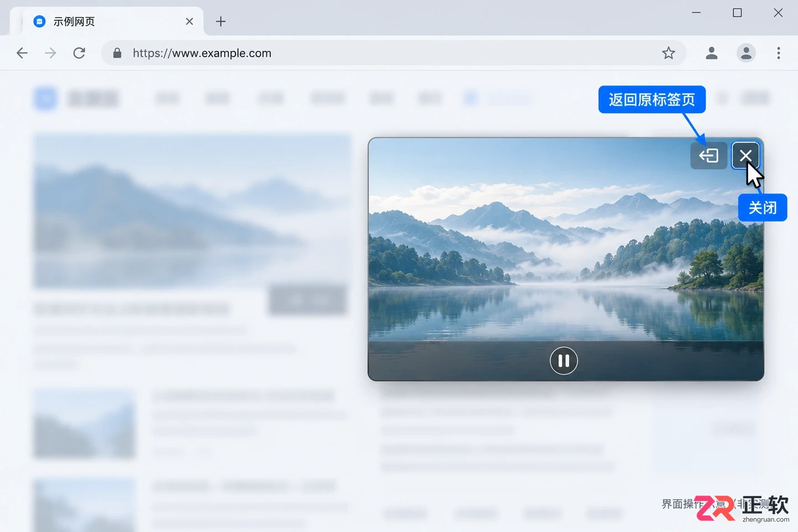Image resolution: width=798 pixels, height=532 pixels.
Task: Bookmark this page with the star icon
Action: [669, 53]
